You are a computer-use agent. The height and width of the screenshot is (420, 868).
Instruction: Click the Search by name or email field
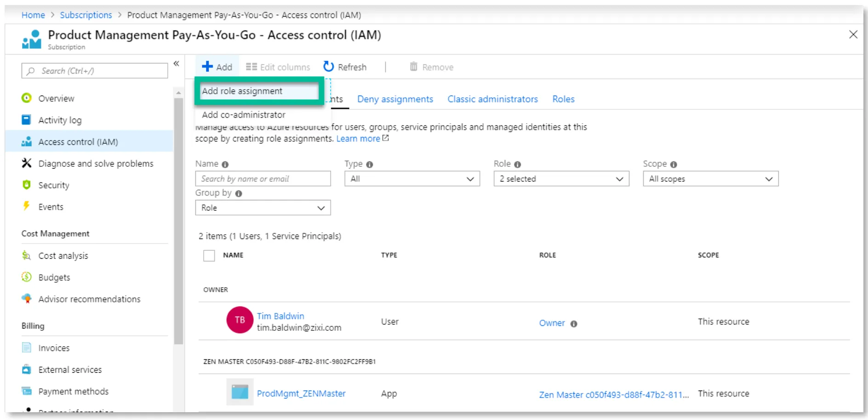pyautogui.click(x=263, y=179)
